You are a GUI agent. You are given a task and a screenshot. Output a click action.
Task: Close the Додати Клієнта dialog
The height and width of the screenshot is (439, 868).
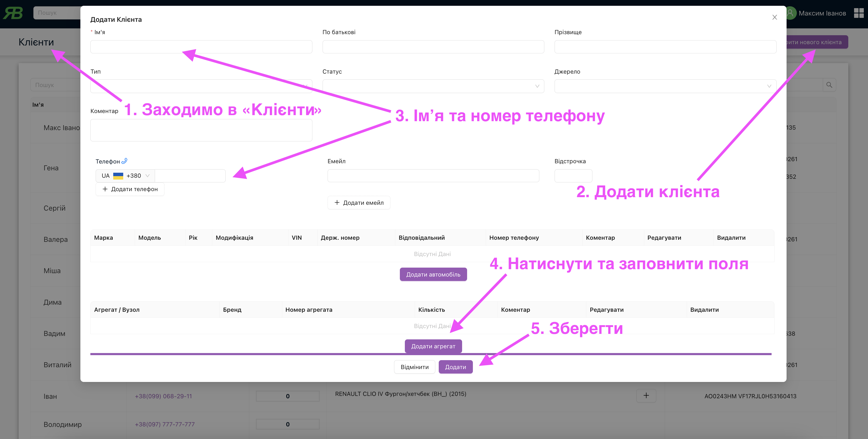[x=774, y=17]
